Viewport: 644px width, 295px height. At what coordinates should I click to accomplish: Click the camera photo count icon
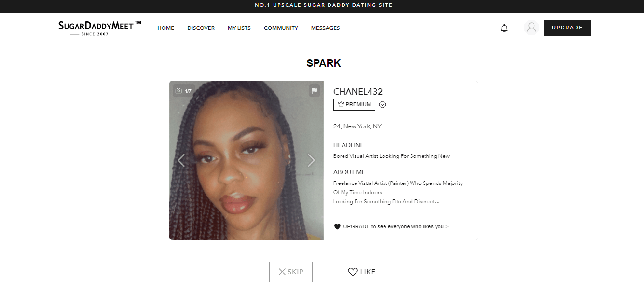[x=184, y=91]
